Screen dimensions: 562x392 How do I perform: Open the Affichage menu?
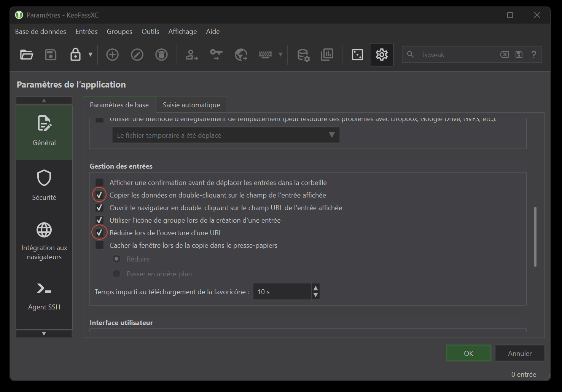[183, 32]
